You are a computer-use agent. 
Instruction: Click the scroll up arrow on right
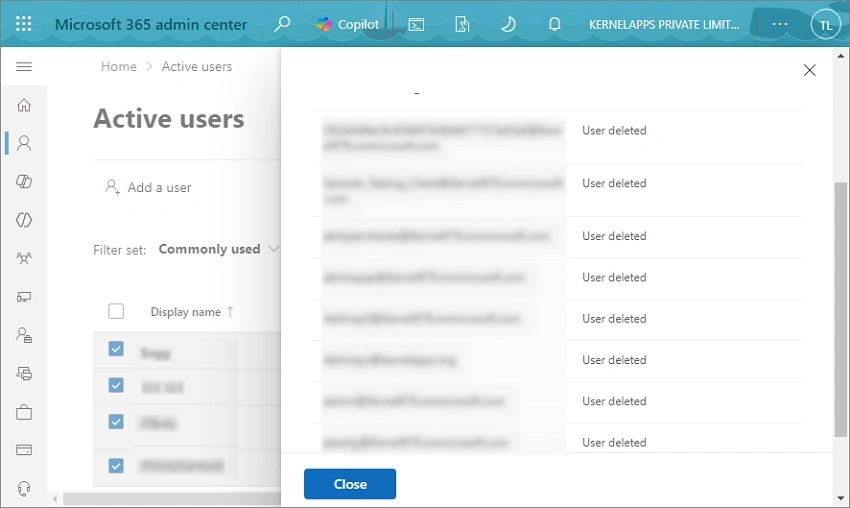click(x=840, y=56)
